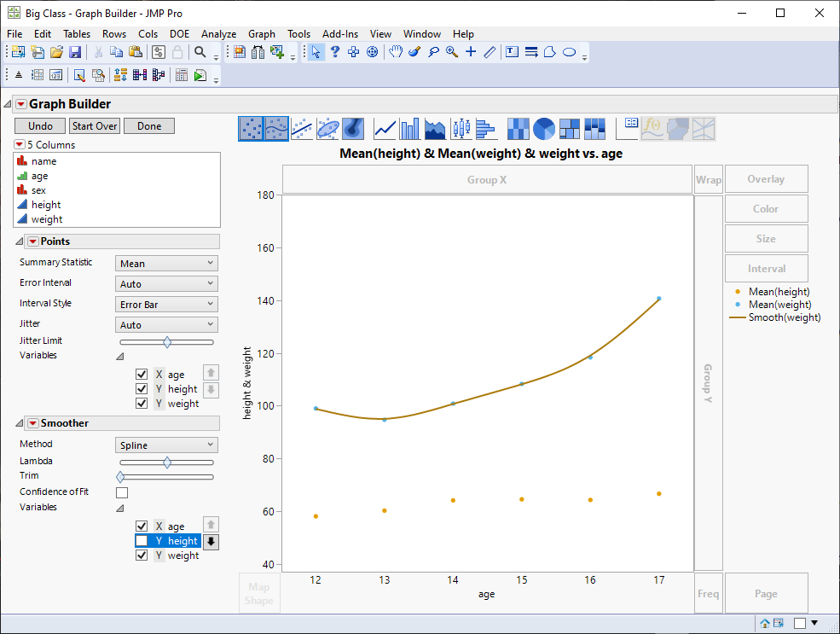Open the Smoother Method dropdown showing Spline
840x634 pixels.
click(165, 445)
